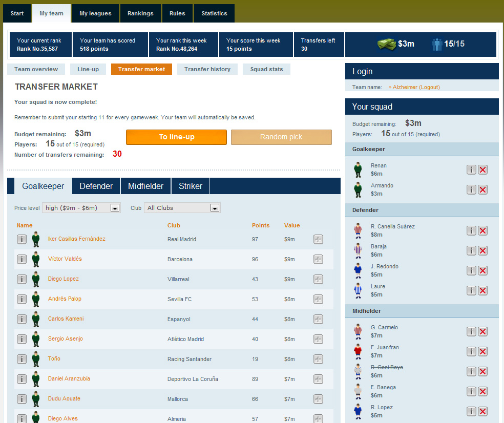This screenshot has width=504, height=423.
Task: Show Defender player list
Action: pos(96,186)
